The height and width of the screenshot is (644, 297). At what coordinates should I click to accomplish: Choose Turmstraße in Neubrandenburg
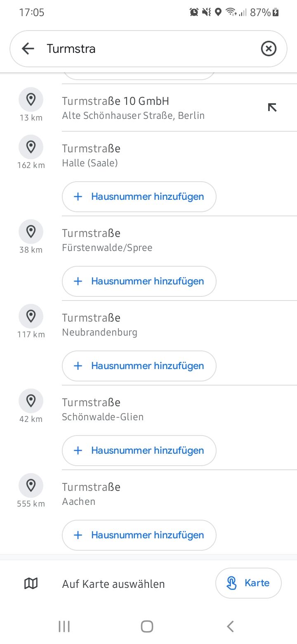pyautogui.click(x=100, y=324)
